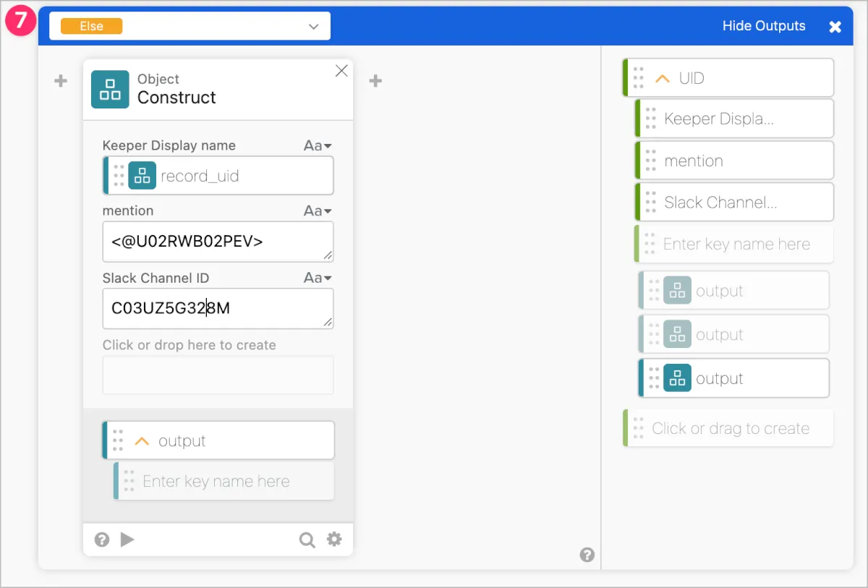Click the Slack Channel ID input field

(218, 309)
